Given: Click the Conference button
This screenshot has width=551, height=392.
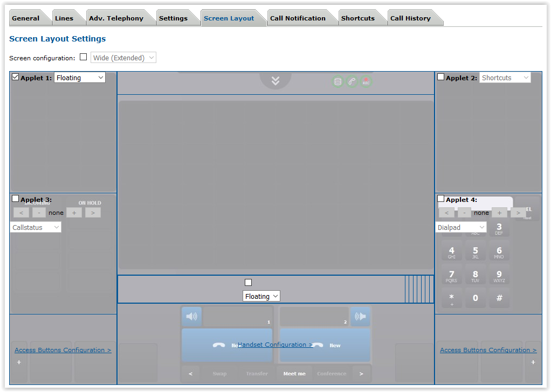Looking at the screenshot, I should click(332, 373).
